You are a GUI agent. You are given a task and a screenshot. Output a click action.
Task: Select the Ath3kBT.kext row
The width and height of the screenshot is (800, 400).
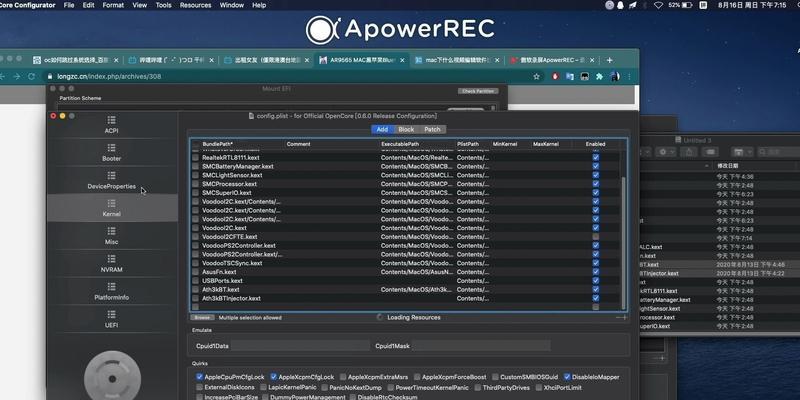[406, 289]
